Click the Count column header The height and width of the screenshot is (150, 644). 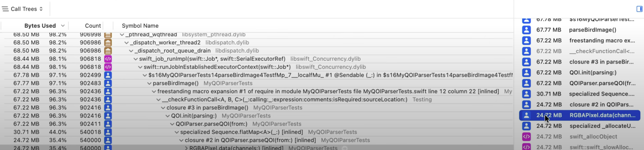tap(93, 26)
